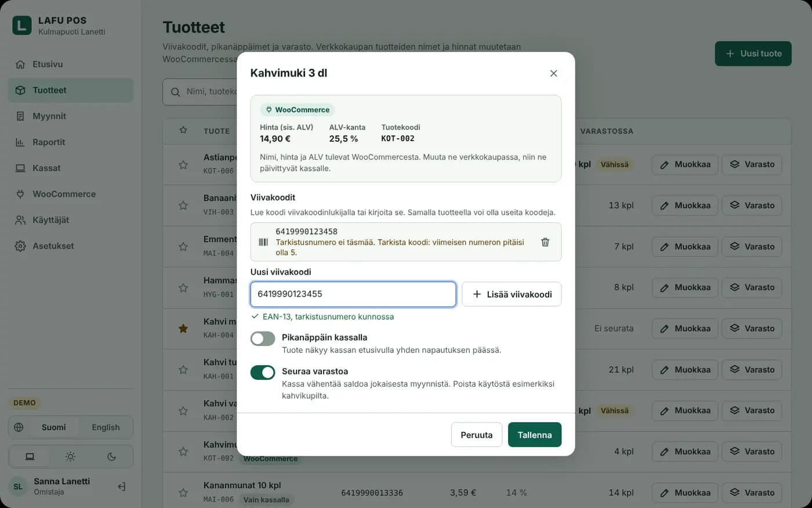Open Kassat section
The width and height of the screenshot is (812, 508).
point(71,168)
